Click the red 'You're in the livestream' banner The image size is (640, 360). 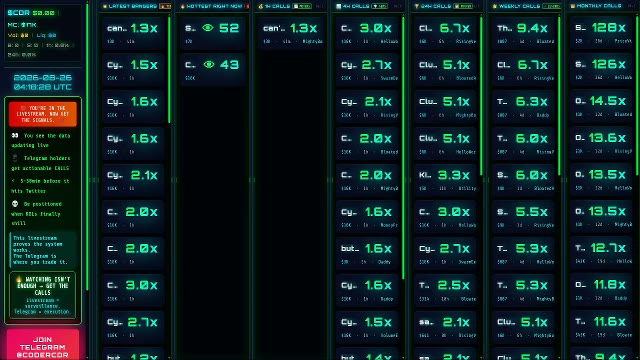[42, 114]
